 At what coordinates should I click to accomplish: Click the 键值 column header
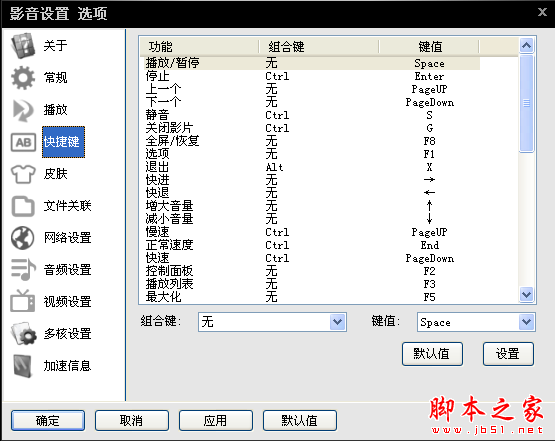tap(429, 47)
